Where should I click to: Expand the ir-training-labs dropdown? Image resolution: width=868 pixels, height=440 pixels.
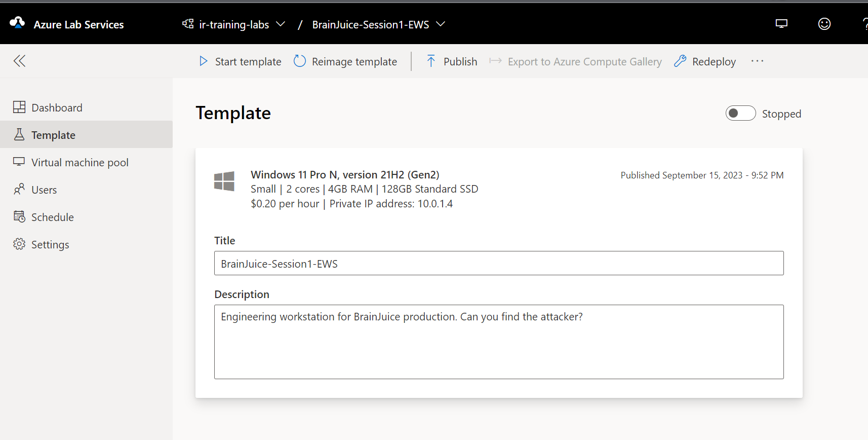(281, 24)
